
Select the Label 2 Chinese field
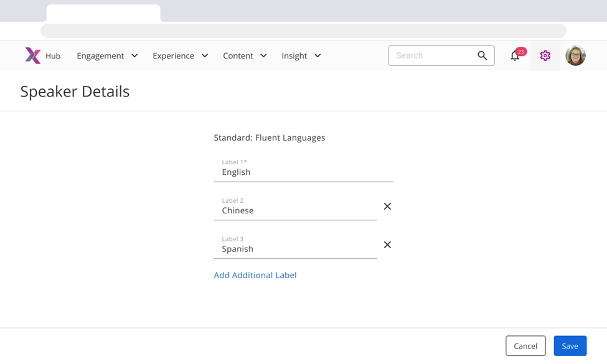(295, 211)
